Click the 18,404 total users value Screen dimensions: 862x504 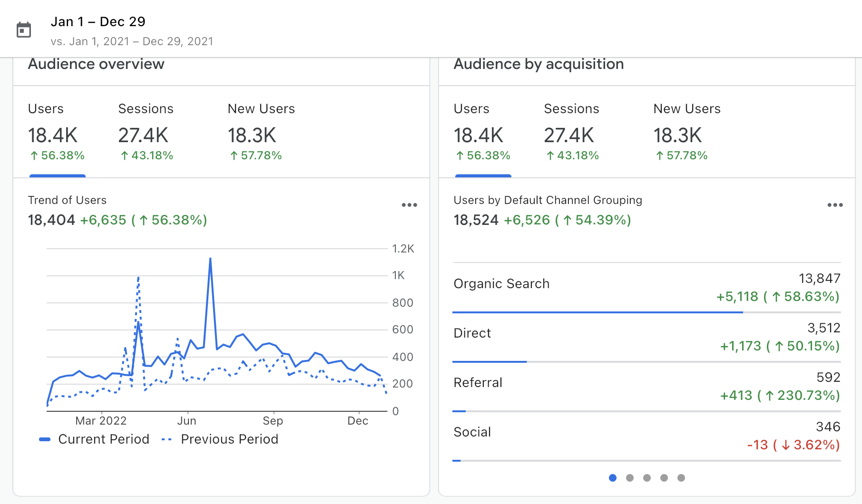51,220
